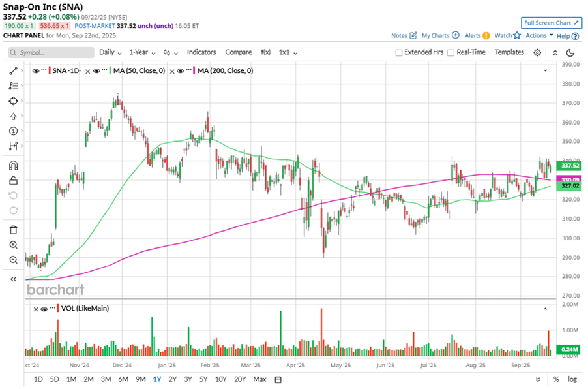Image resolution: width=588 pixels, height=389 pixels.
Task: Zoom out of the chart
Action: 13,260
